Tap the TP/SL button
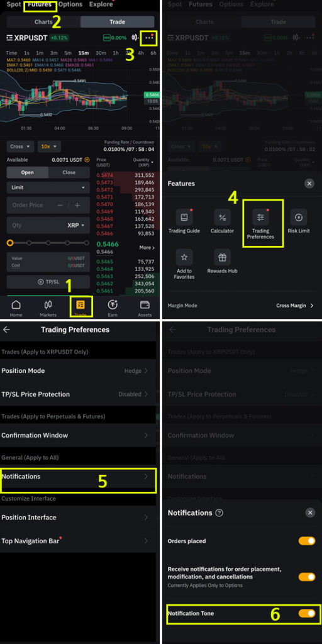Viewport: 322px width, 644px height. [48, 282]
